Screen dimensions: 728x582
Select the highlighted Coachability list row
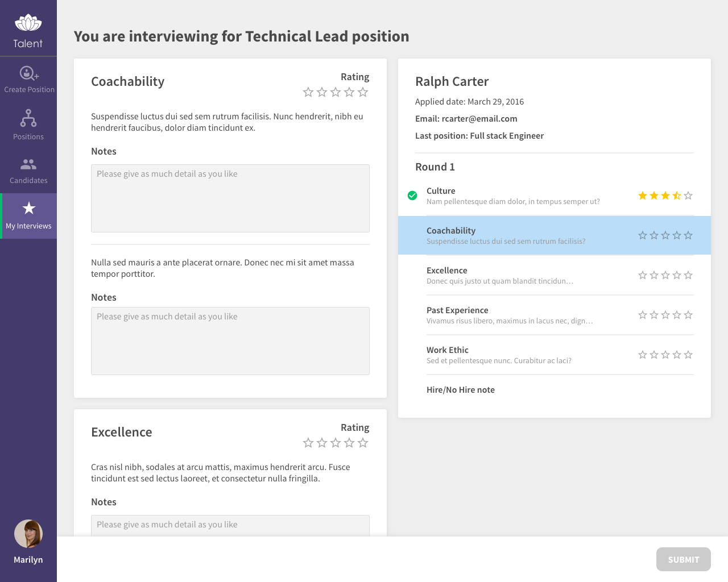click(x=555, y=235)
